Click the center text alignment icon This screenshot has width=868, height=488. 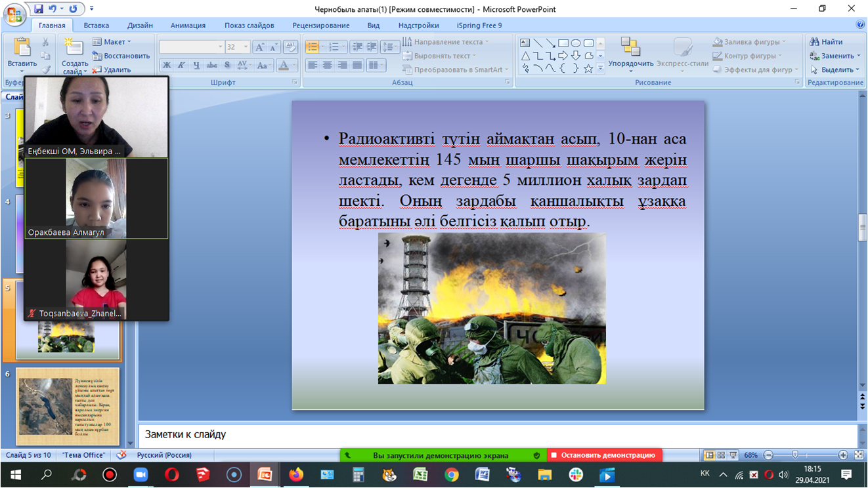point(327,66)
